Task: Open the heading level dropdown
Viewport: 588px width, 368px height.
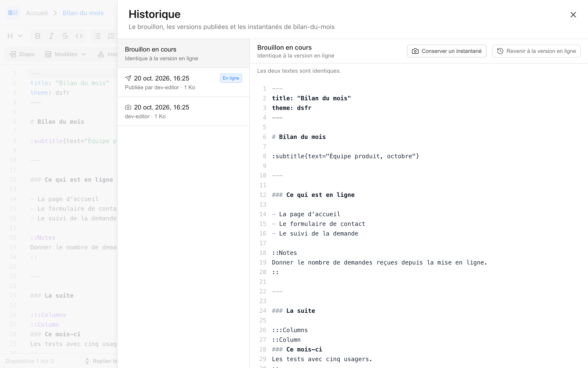Action: point(15,36)
